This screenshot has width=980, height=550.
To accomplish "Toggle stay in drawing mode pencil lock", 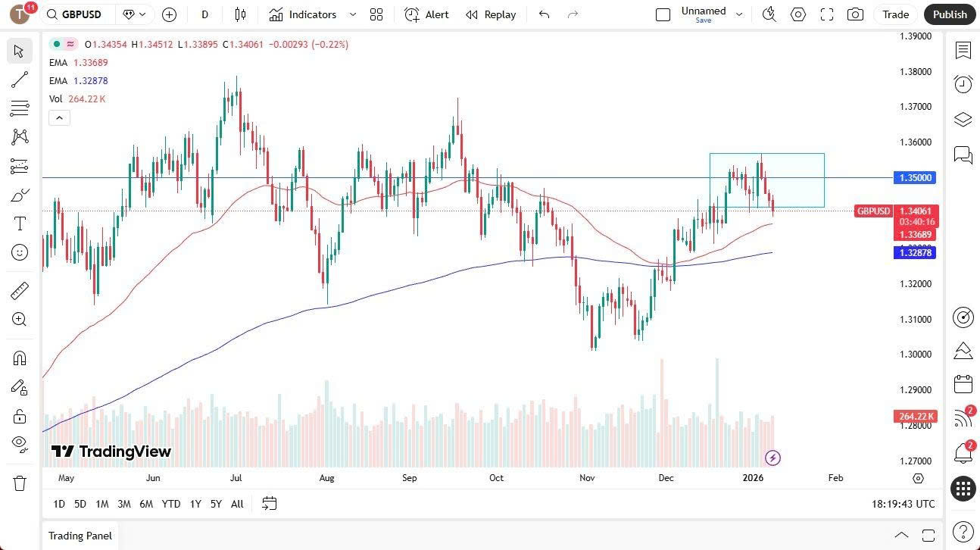I will pyautogui.click(x=20, y=387).
